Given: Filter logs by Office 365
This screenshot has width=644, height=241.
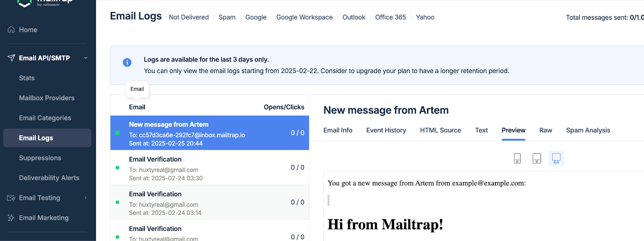Looking at the screenshot, I should point(390,17).
